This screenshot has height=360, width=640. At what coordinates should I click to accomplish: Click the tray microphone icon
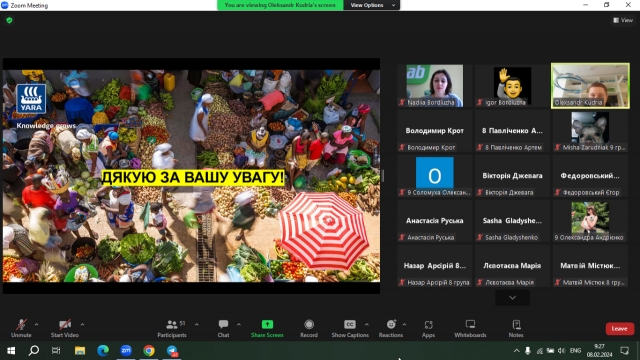(x=528, y=351)
